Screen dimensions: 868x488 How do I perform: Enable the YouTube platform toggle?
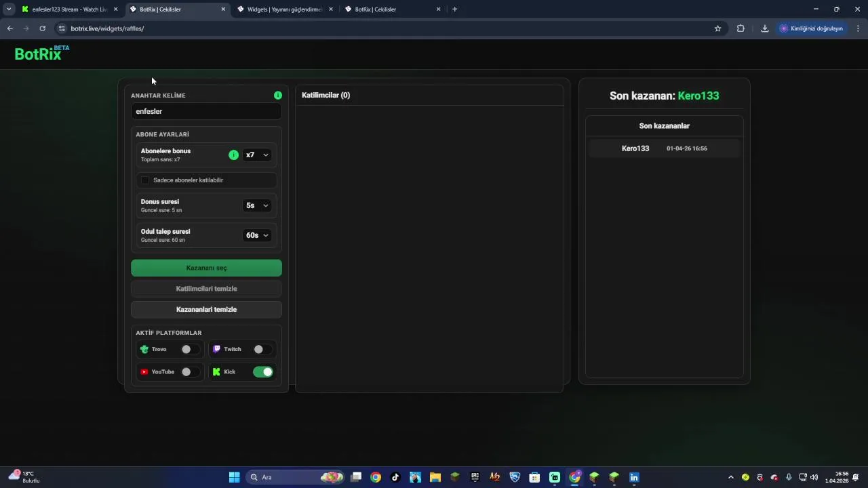coord(190,372)
